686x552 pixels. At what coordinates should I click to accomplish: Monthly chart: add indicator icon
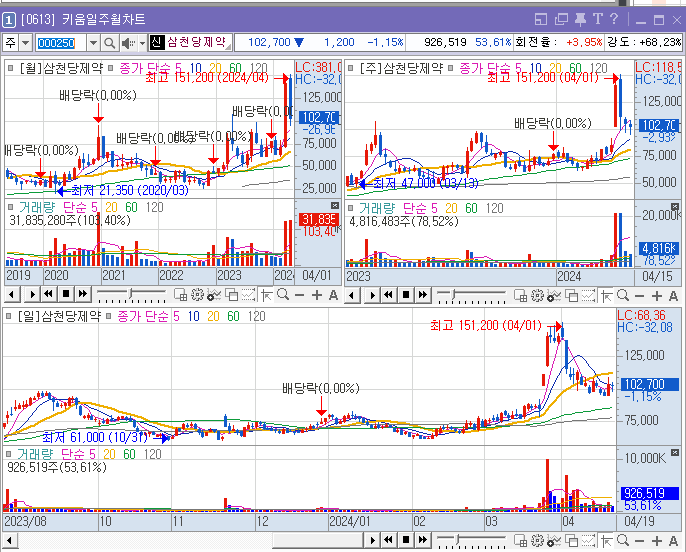(x=214, y=295)
